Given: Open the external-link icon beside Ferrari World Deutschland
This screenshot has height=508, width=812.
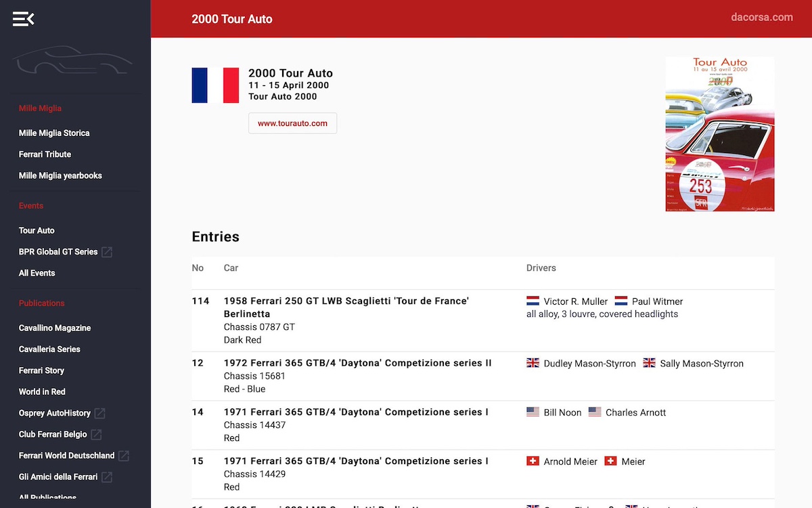Looking at the screenshot, I should (x=124, y=456).
